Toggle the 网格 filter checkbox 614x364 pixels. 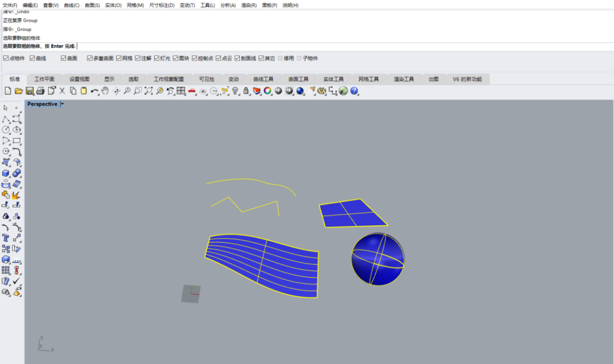click(119, 58)
